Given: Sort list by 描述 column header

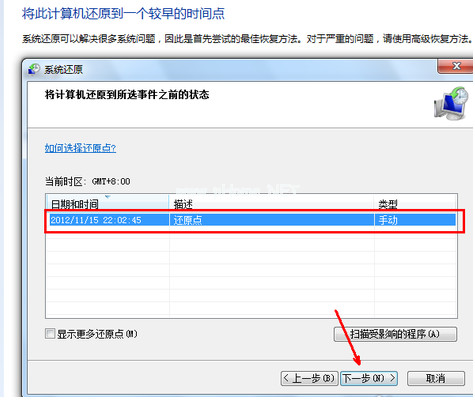Looking at the screenshot, I should click(x=272, y=203).
